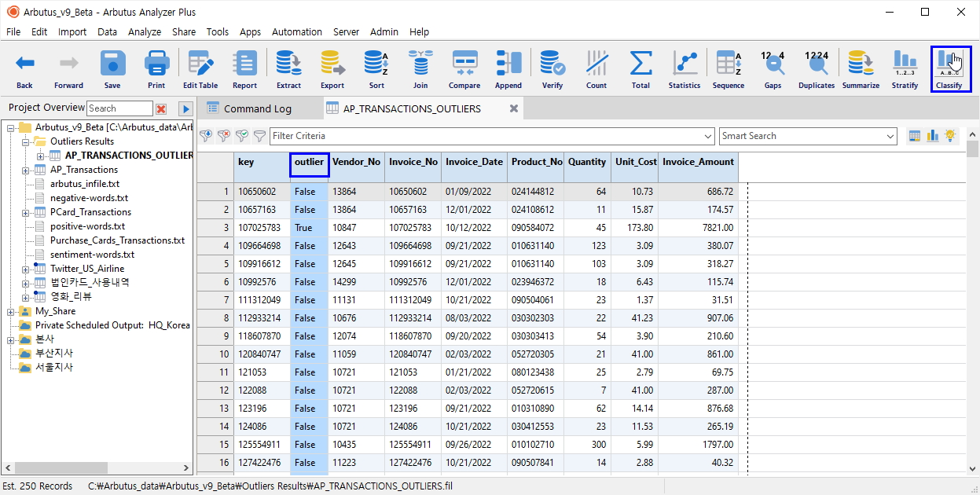
Task: Click in the Project Overview search field
Action: [x=119, y=108]
